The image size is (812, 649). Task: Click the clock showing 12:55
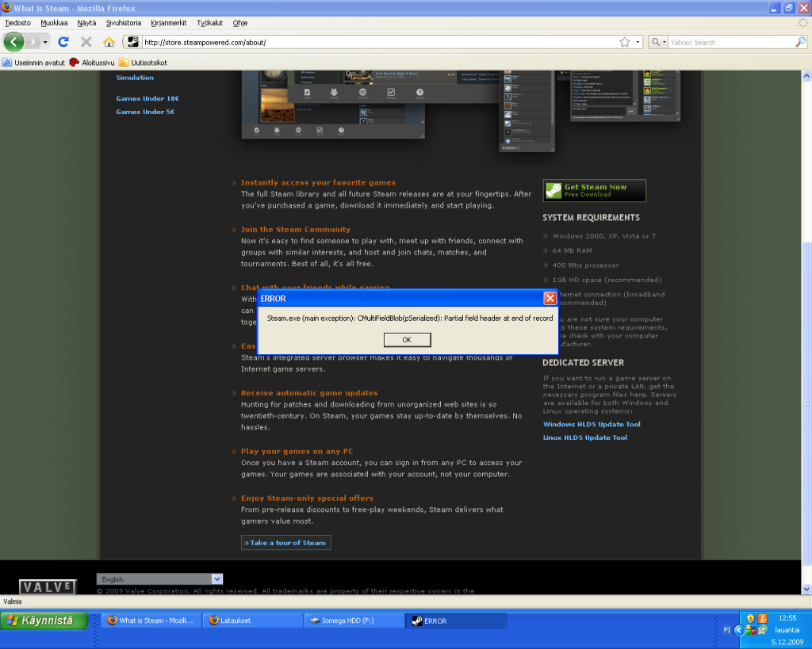tap(787, 618)
